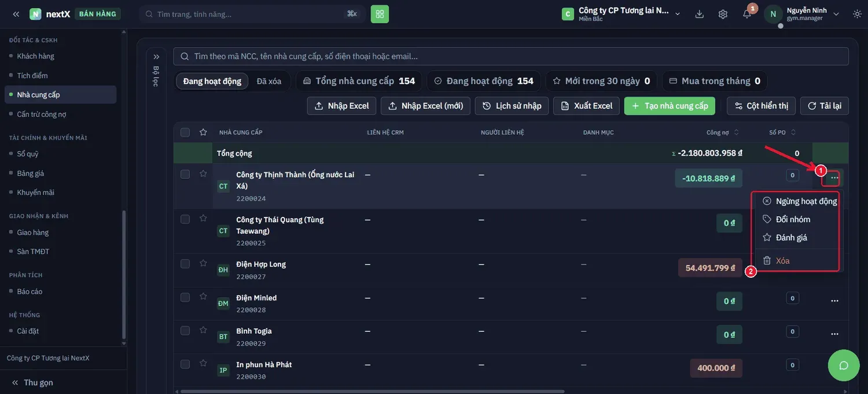Screen dimensions: 868x394
Task: Collapse sidebar via Thu gọn
Action: pyautogui.click(x=32, y=382)
